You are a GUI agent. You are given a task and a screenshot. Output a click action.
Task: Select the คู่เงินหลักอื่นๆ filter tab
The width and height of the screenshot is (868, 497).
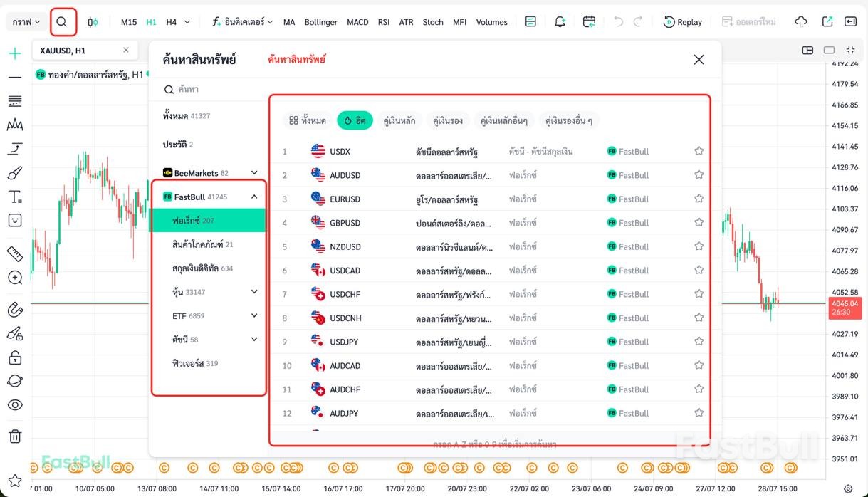pyautogui.click(x=504, y=120)
